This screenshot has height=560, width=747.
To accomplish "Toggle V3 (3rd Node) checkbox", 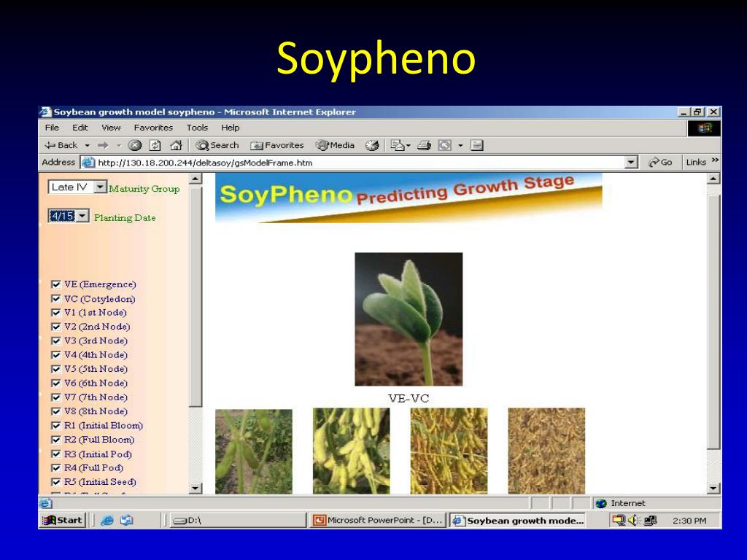I will point(55,341).
